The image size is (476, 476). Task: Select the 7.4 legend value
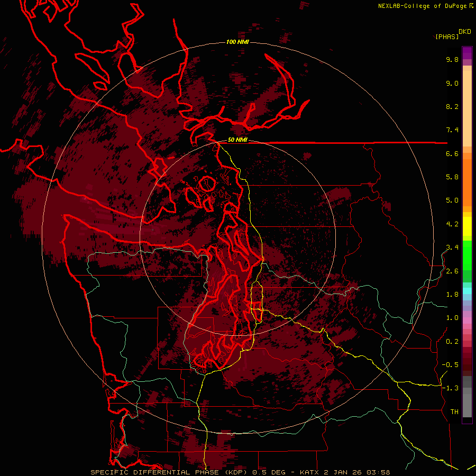pos(452,130)
